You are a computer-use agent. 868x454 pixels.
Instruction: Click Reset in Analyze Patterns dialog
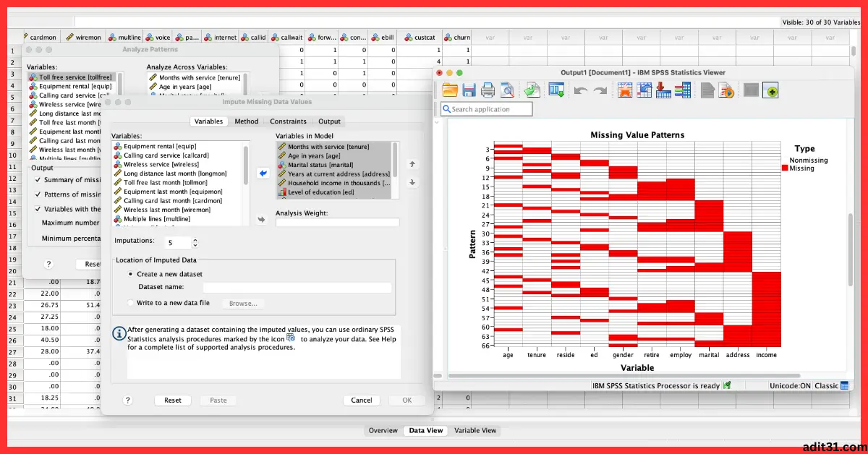click(x=93, y=265)
